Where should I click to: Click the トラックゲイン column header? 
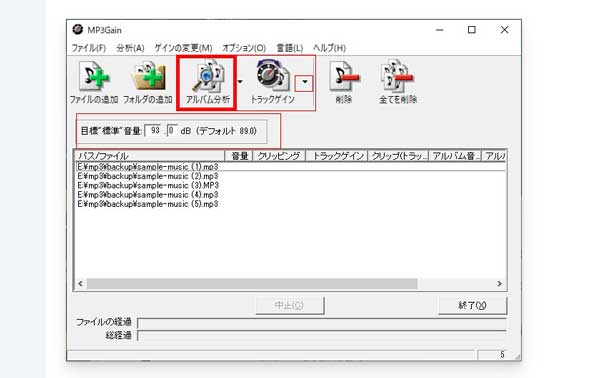(336, 156)
